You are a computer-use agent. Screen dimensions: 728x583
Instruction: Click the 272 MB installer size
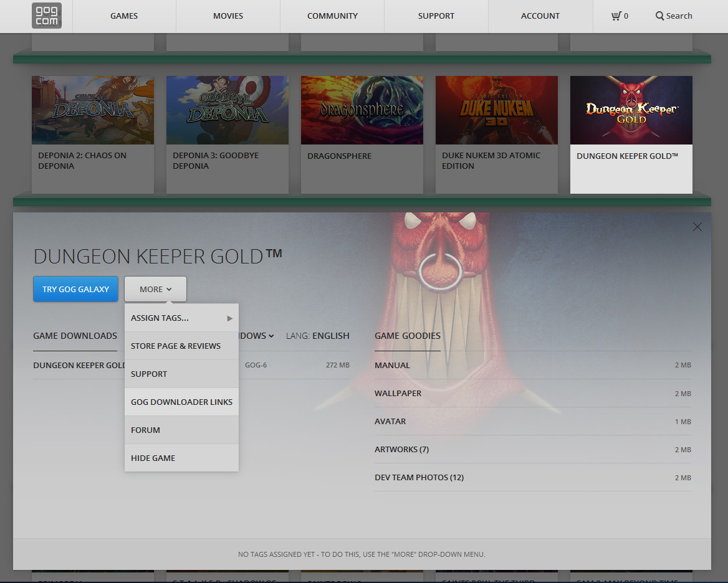(338, 365)
